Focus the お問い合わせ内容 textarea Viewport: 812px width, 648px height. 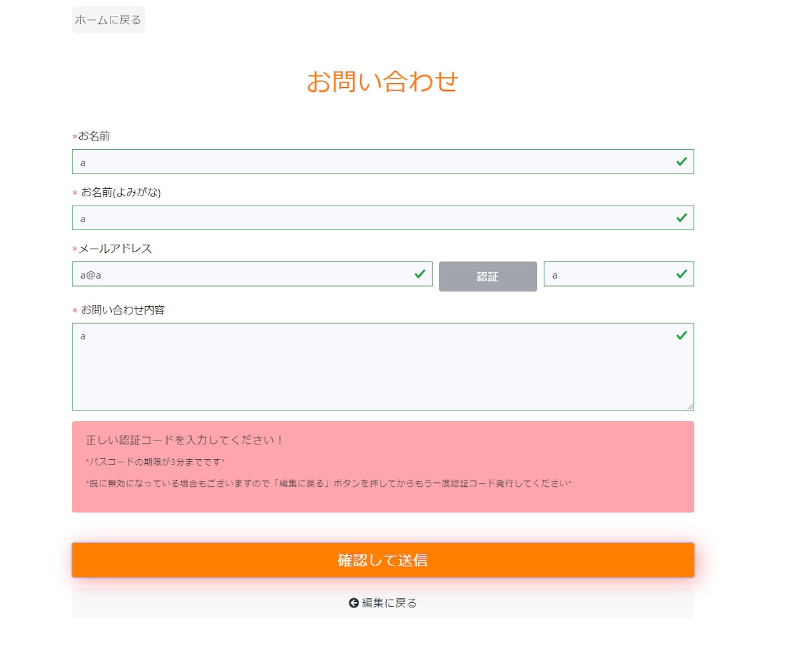tap(383, 367)
